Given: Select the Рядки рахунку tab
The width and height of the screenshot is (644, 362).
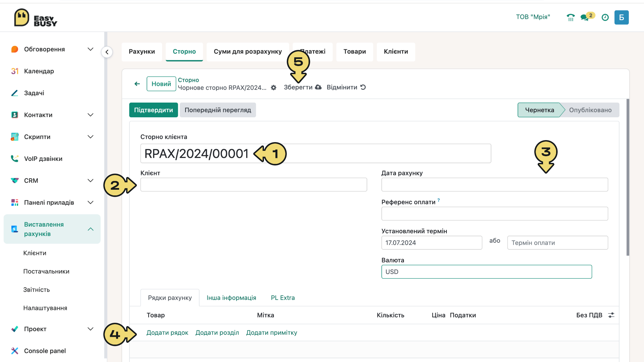Looking at the screenshot, I should pos(170,298).
